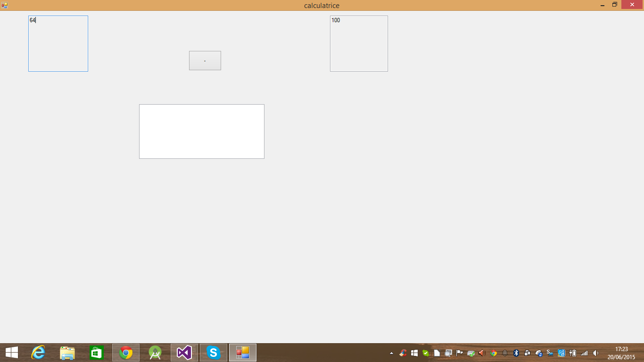Show hidden tray icons arrow
The height and width of the screenshot is (362, 644).
coord(391,353)
